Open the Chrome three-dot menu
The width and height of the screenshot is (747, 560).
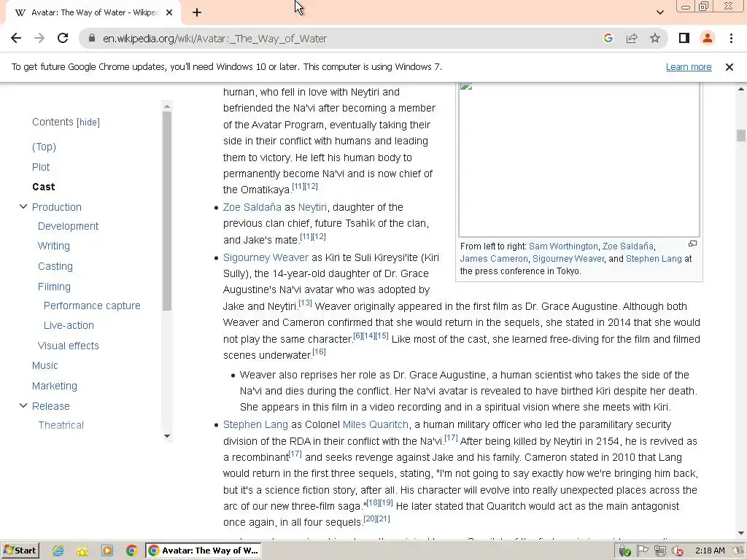pos(731,38)
